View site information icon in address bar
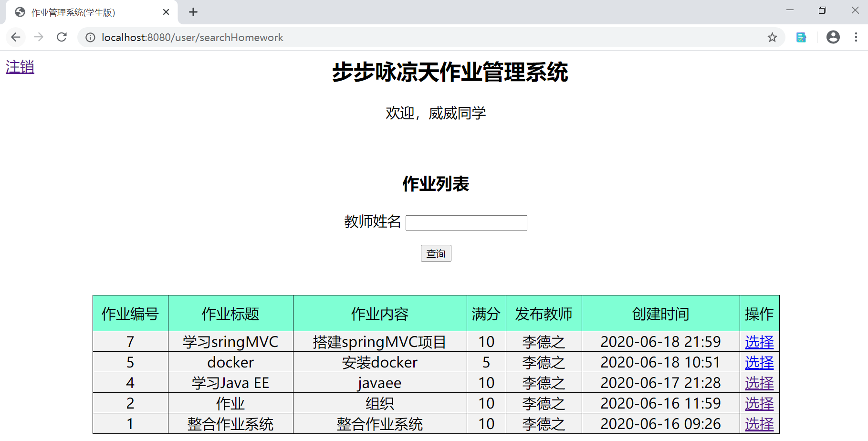868x441 pixels. click(90, 37)
